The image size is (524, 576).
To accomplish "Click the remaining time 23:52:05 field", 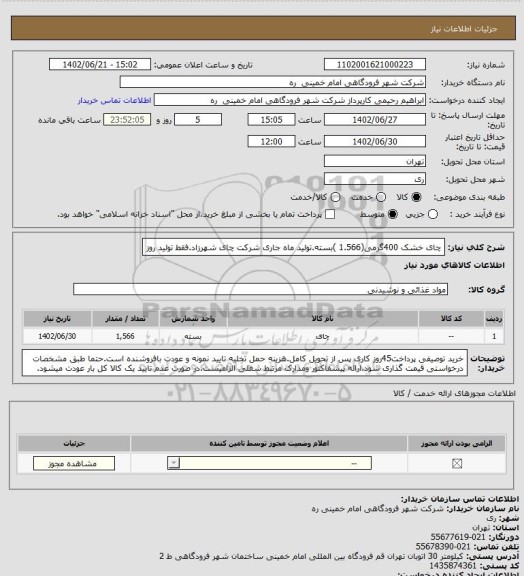I will coord(127,120).
